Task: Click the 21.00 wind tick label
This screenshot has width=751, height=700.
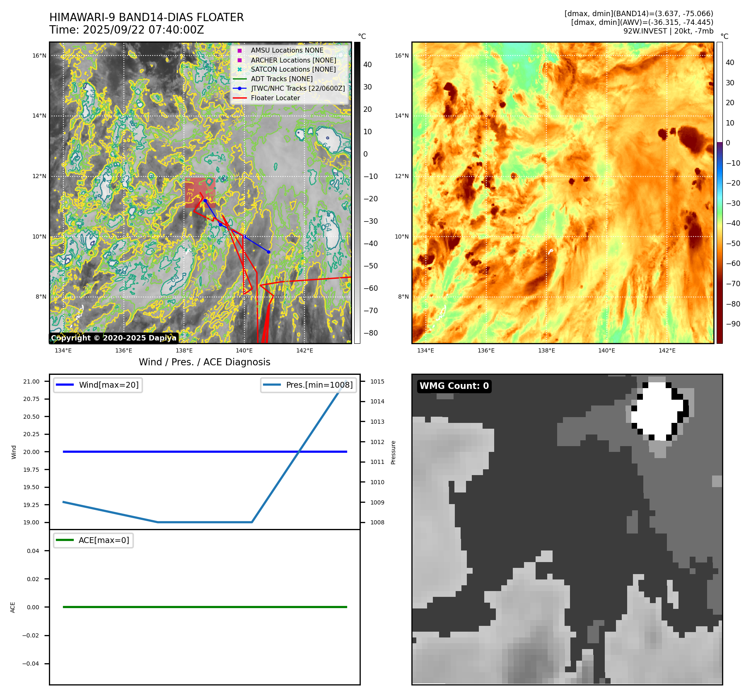Action: click(x=31, y=381)
